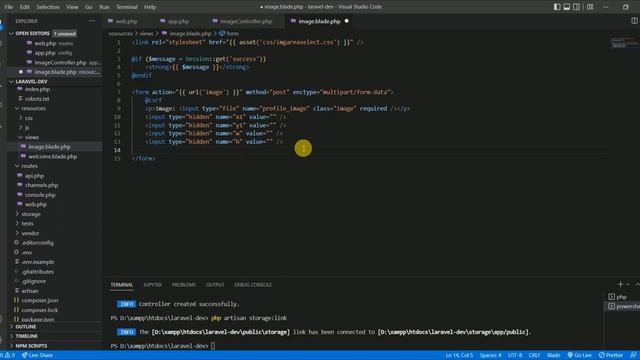Click the new terminal plus icon

tap(620, 284)
